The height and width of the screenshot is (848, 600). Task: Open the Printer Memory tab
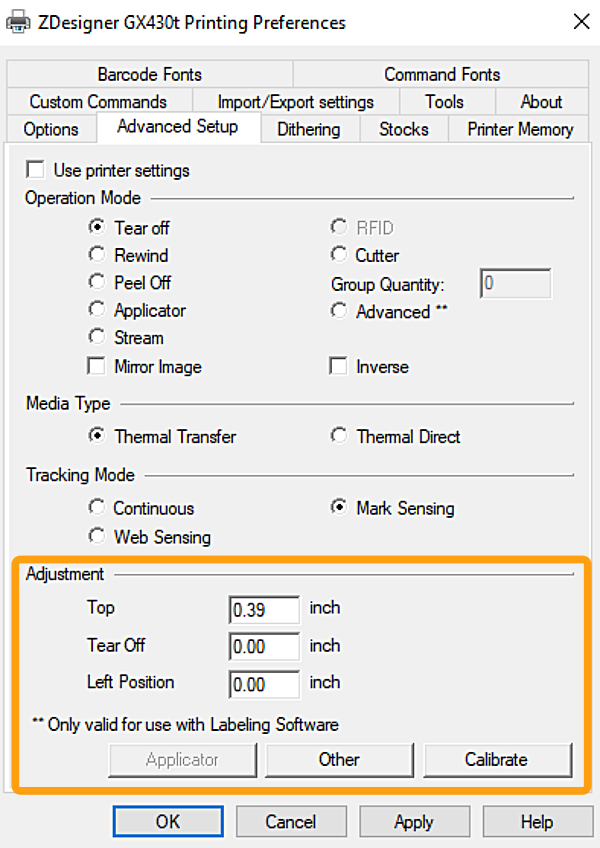click(520, 129)
